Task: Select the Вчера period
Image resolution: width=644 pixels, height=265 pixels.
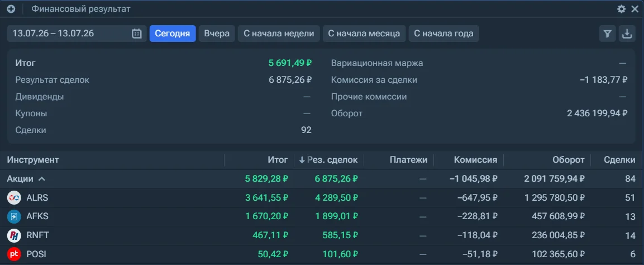Action: tap(217, 34)
